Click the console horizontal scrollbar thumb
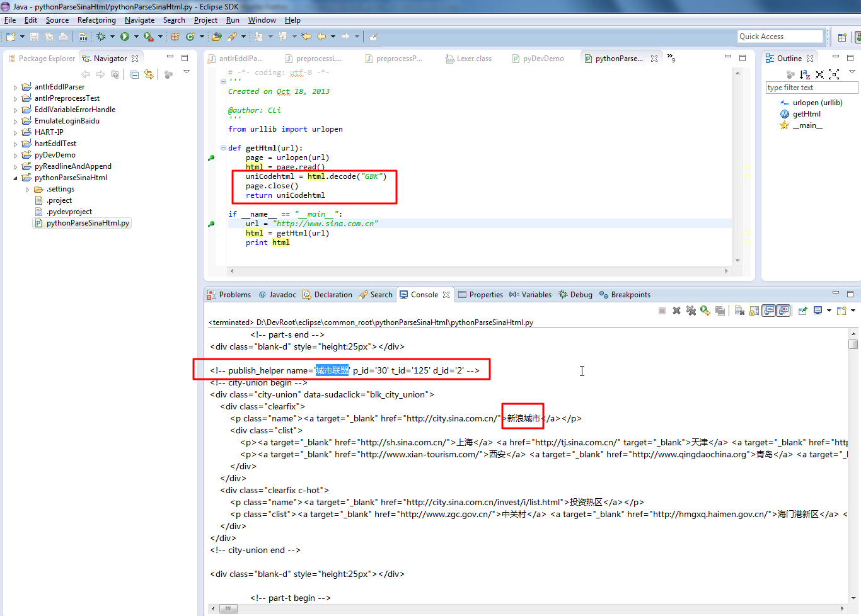This screenshot has height=616, width=861. pos(228,608)
